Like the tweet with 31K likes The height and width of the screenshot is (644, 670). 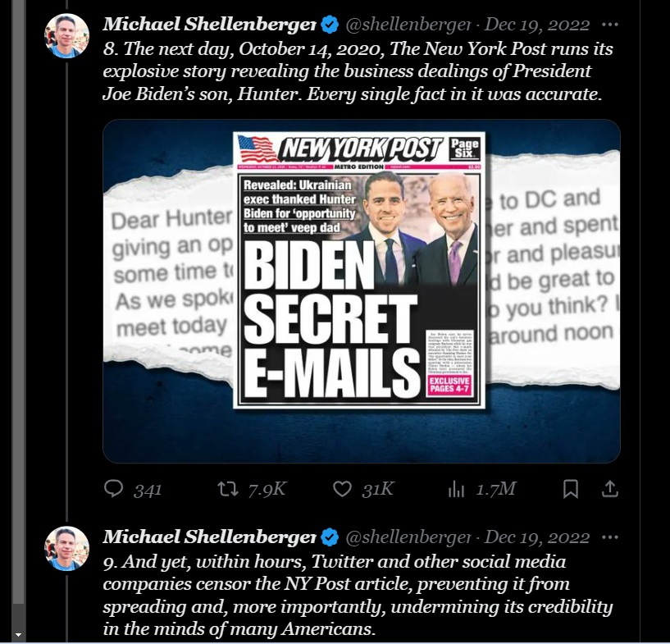tap(363, 489)
